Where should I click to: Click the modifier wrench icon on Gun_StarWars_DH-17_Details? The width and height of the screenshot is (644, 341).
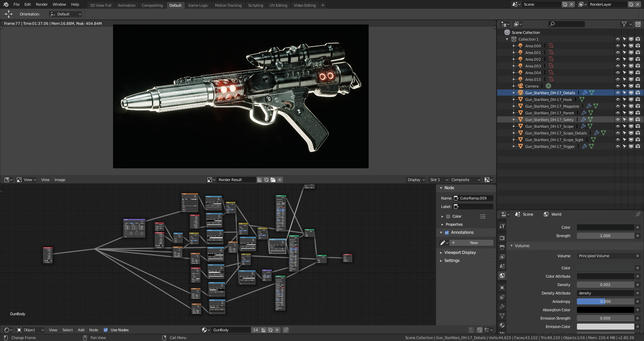[585, 93]
